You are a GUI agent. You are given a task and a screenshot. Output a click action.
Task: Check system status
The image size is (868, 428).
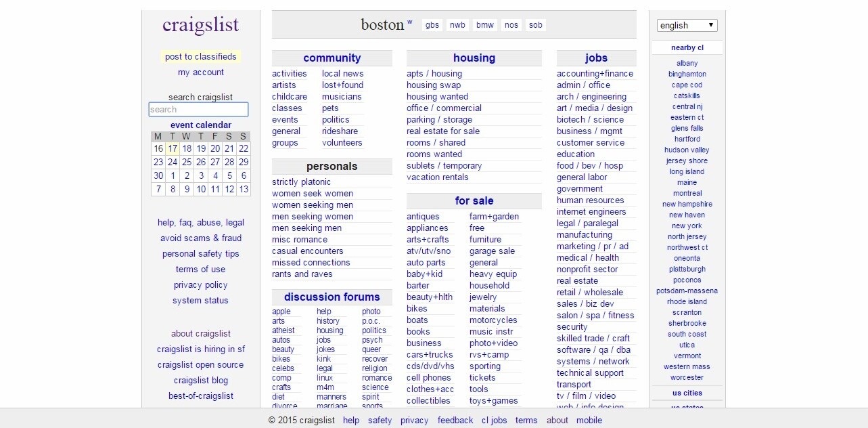click(x=201, y=301)
